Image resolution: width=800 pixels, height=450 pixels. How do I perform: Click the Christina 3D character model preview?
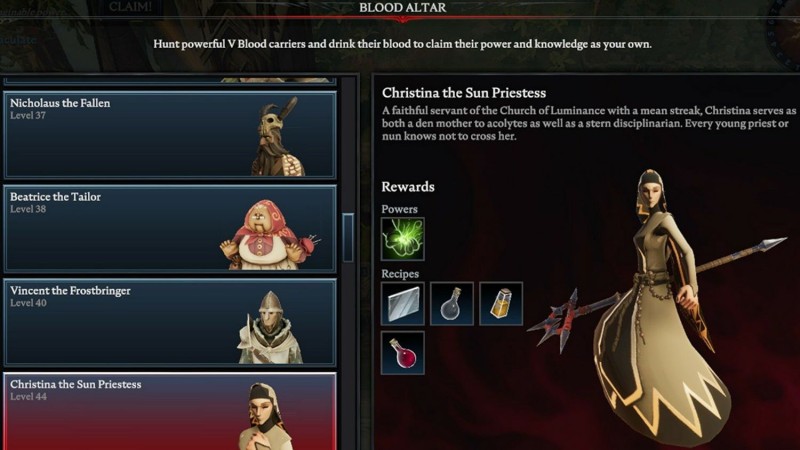tap(658, 306)
